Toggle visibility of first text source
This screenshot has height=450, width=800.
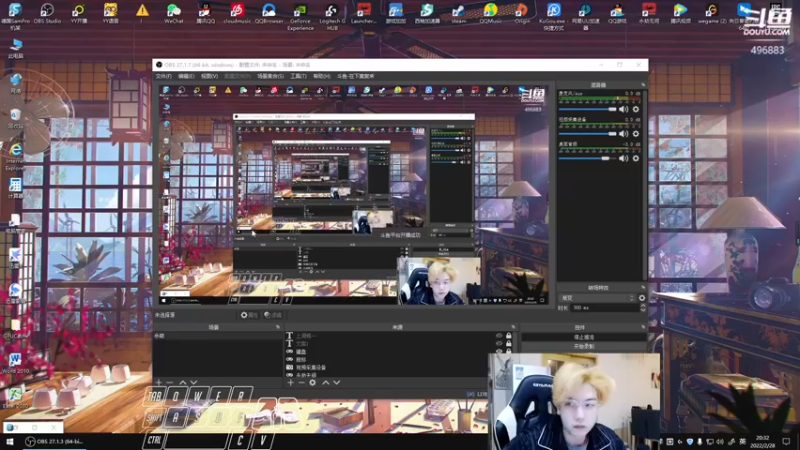pos(499,336)
